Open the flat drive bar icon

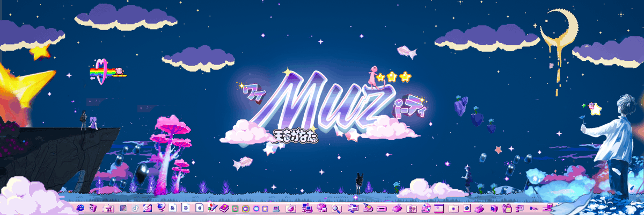pos(382,209)
